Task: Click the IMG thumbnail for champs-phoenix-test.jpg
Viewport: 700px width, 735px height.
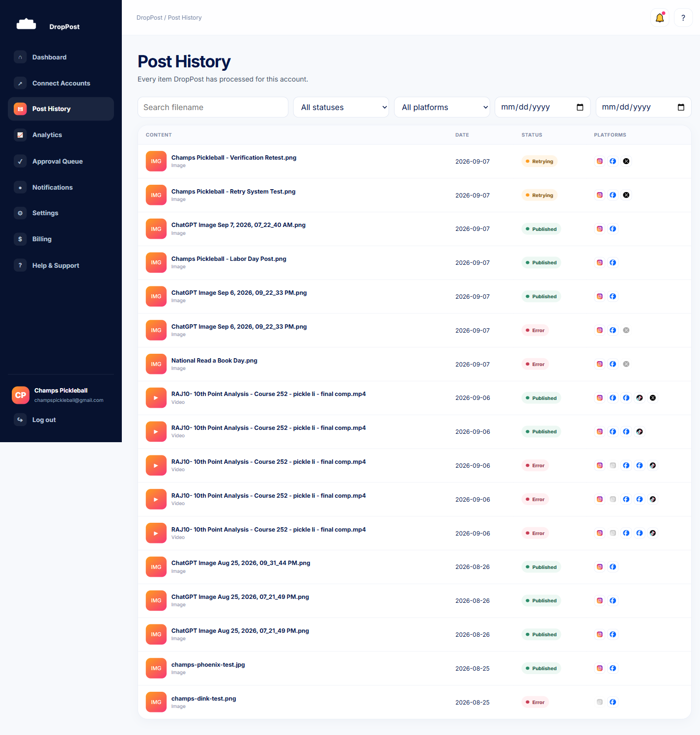Action: tap(156, 668)
